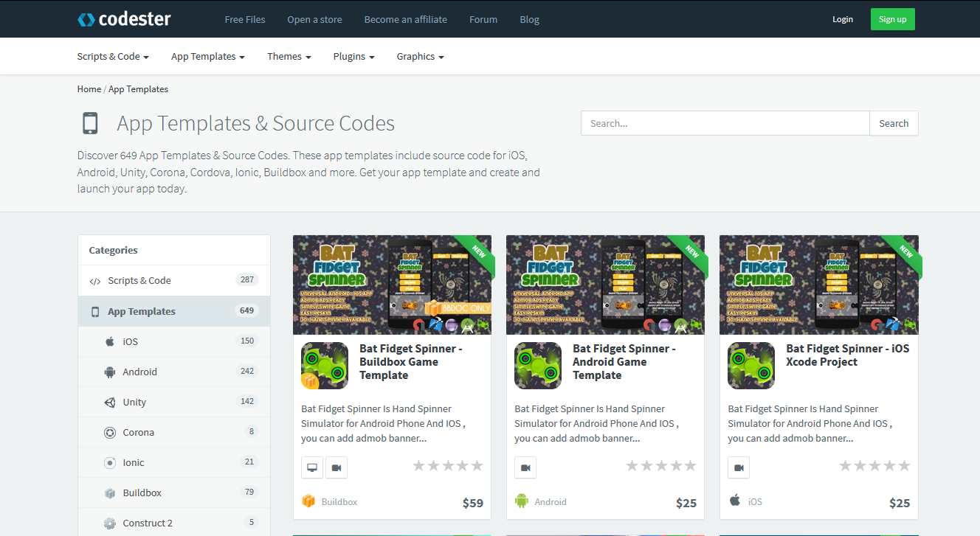Click the video preview icon on the Android template card
This screenshot has width=980, height=536.
click(x=525, y=467)
